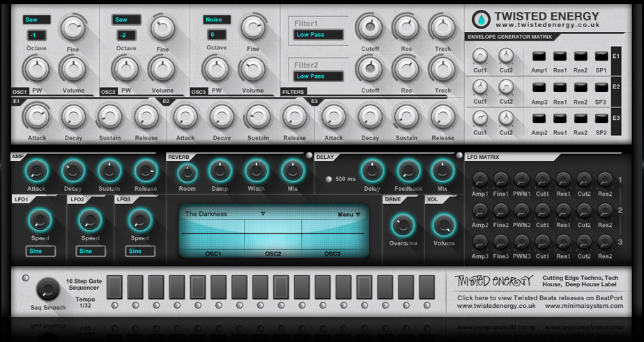Click first step of gate sequencer
Viewport: 644px width, 342px height.
pos(114,287)
